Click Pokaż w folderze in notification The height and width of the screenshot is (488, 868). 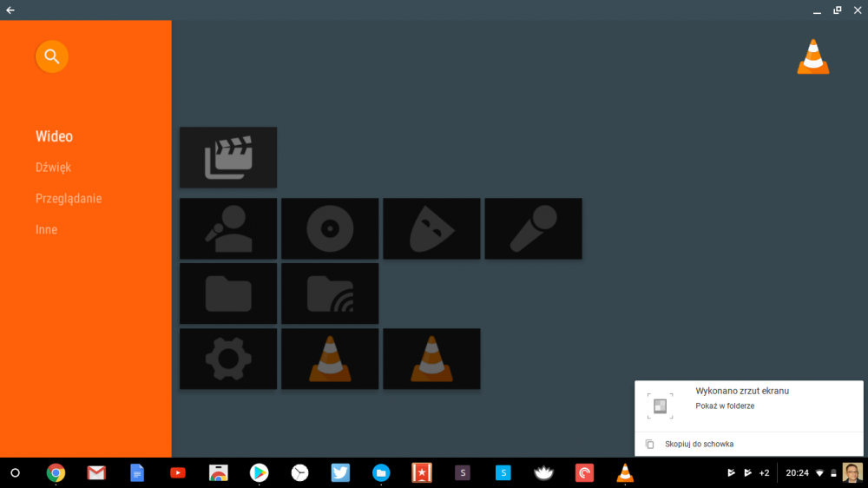tap(725, 406)
